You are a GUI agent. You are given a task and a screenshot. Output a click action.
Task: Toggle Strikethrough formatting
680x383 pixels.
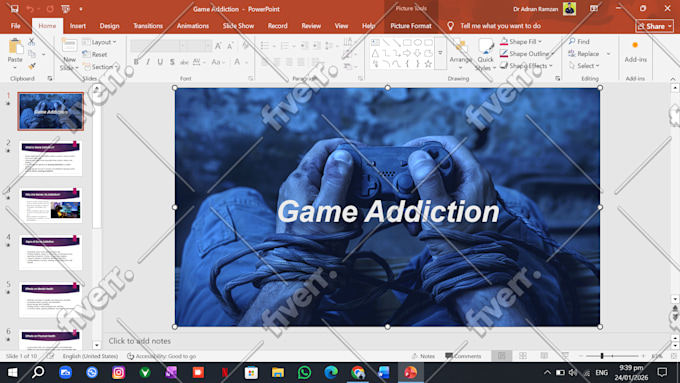coord(184,62)
